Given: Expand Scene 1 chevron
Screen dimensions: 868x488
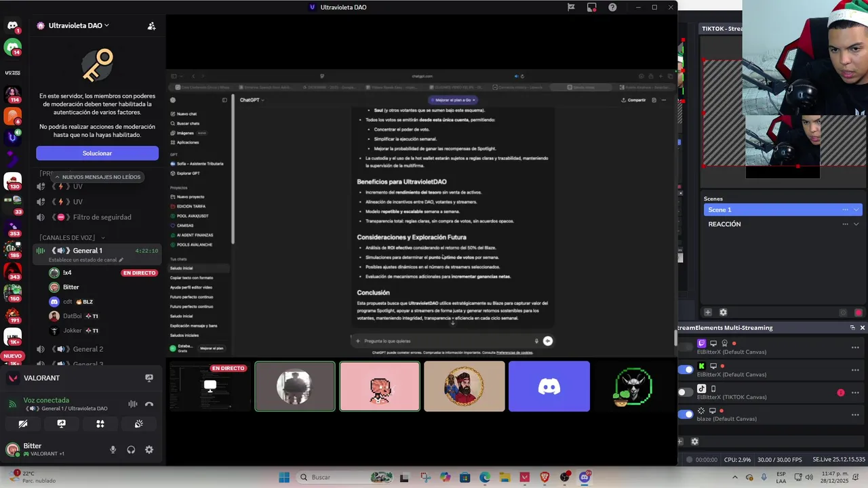Looking at the screenshot, I should point(856,209).
